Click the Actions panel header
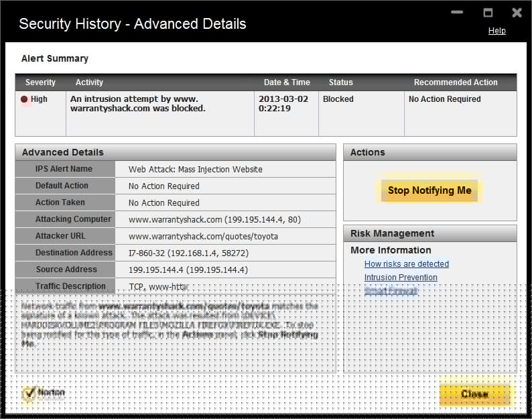 pos(430,152)
